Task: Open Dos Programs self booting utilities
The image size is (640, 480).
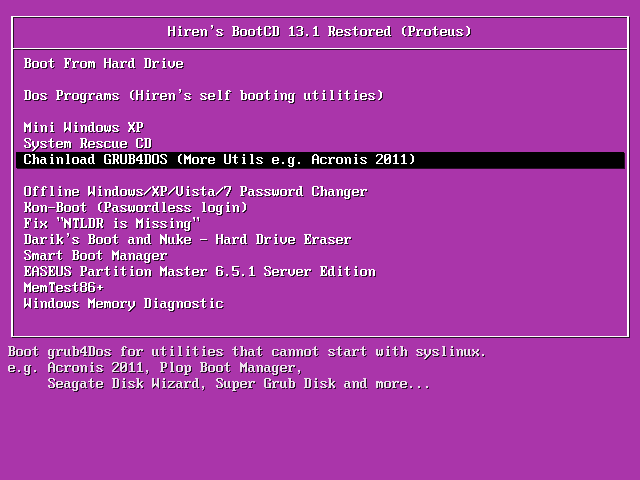Action: (x=204, y=96)
